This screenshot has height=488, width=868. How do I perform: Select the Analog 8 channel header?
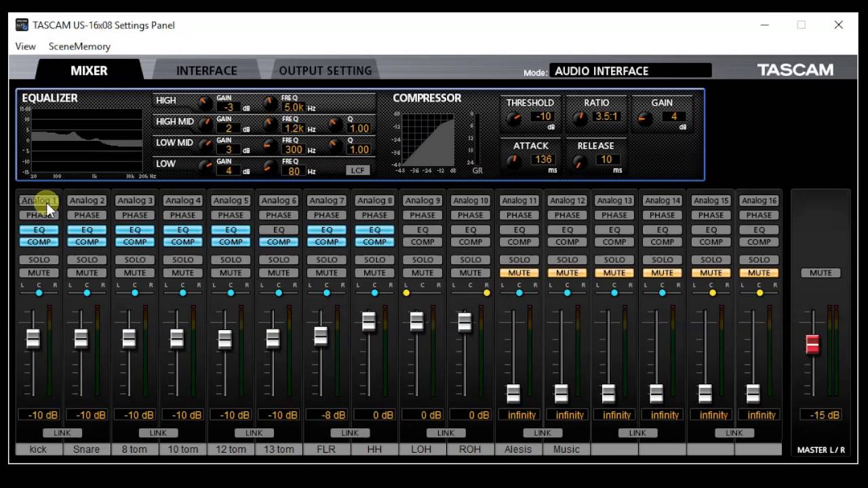tap(375, 201)
